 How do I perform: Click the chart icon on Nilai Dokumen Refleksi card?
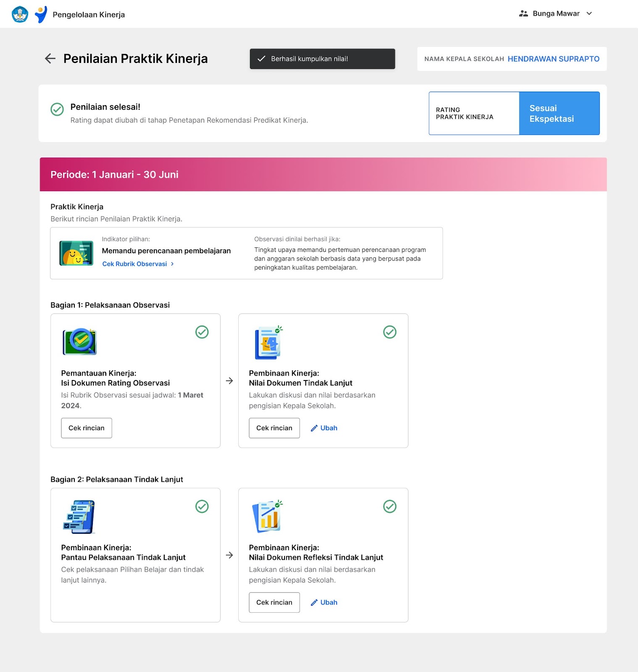click(x=268, y=517)
